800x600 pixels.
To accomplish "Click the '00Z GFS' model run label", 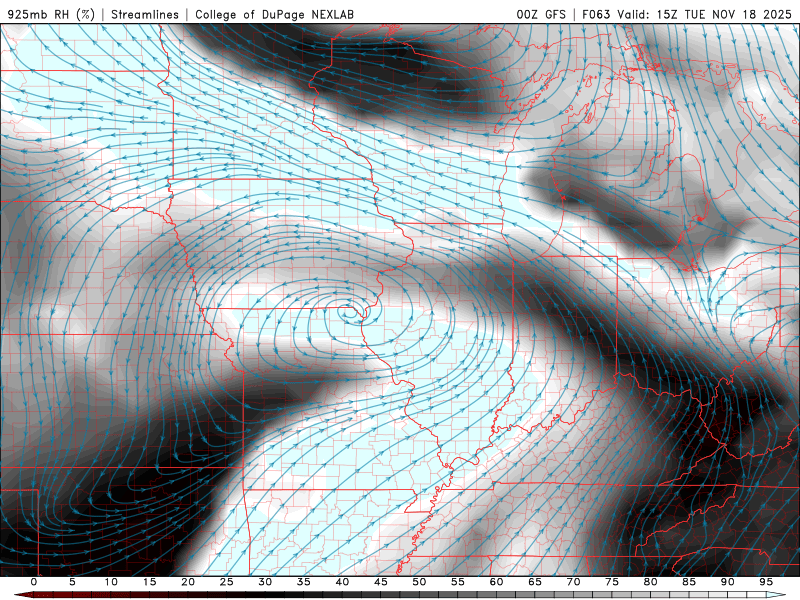I will 541,14.
